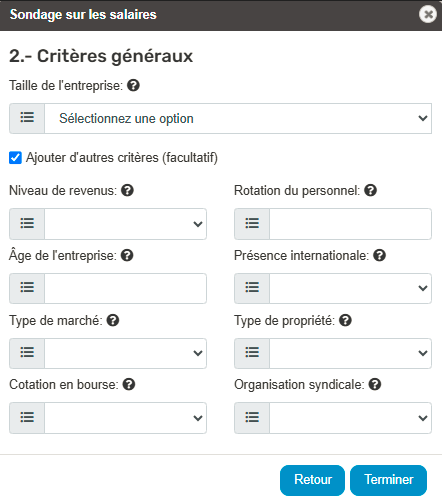Open the Taille de l'entreprise dropdown
The image size is (442, 502).
coord(238,118)
